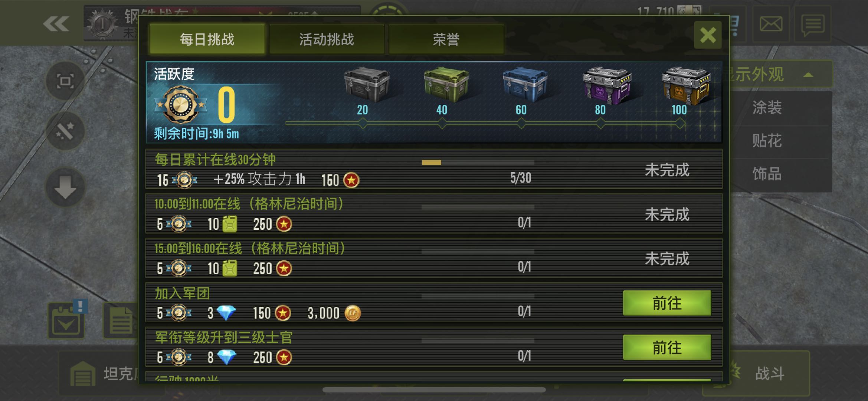The height and width of the screenshot is (401, 868).
Task: Switch to the 荣誉 tab
Action: (446, 39)
